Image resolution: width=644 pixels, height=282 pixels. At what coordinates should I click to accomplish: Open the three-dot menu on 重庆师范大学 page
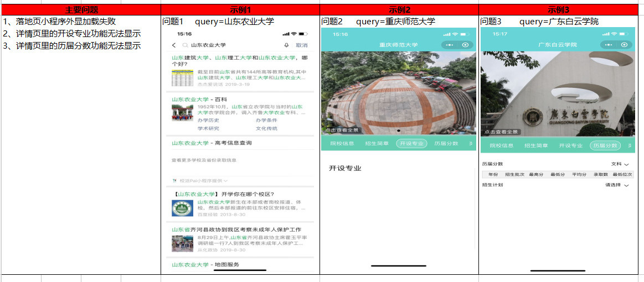tap(449, 45)
